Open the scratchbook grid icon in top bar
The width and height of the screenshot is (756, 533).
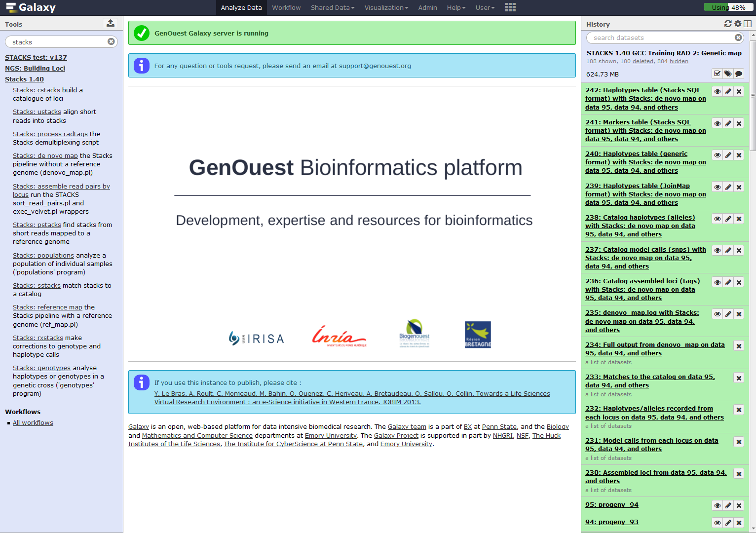510,7
